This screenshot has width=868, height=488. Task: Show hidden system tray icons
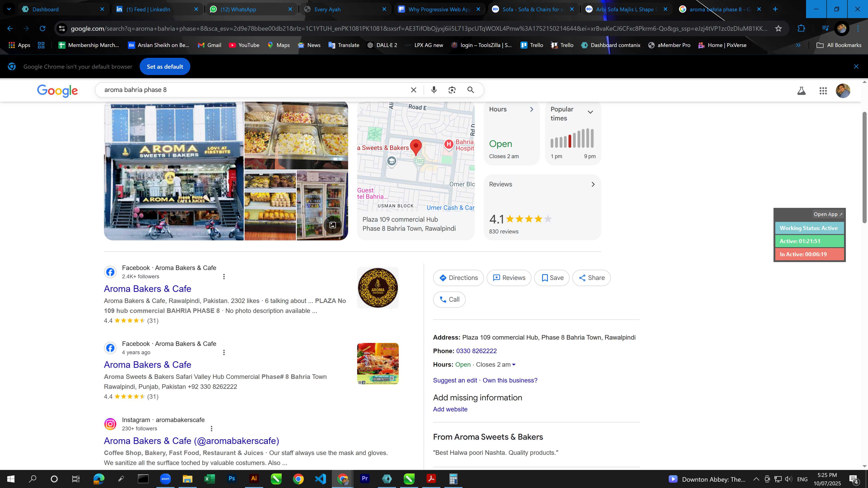756,479
